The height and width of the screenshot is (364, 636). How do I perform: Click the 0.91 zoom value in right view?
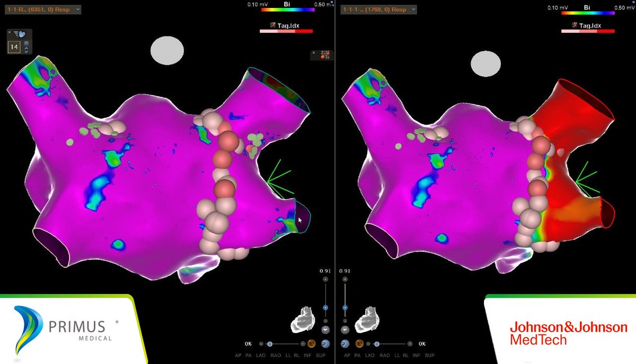[x=344, y=271]
